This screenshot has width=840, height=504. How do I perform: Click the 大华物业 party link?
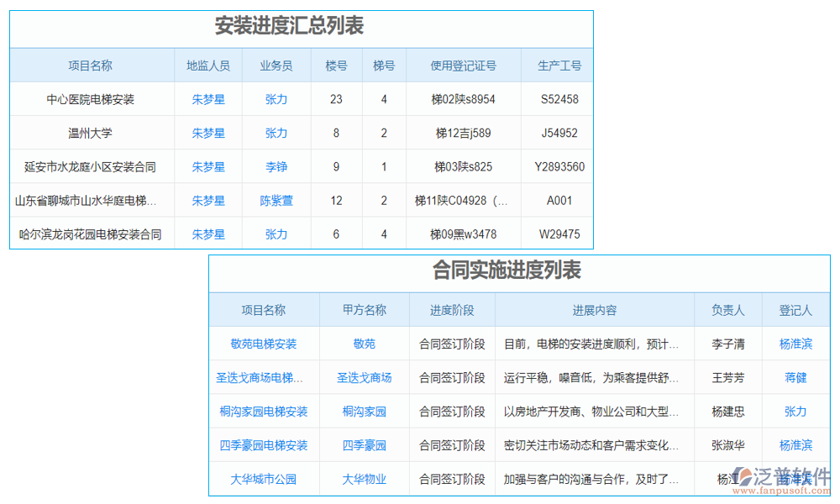coord(364,478)
